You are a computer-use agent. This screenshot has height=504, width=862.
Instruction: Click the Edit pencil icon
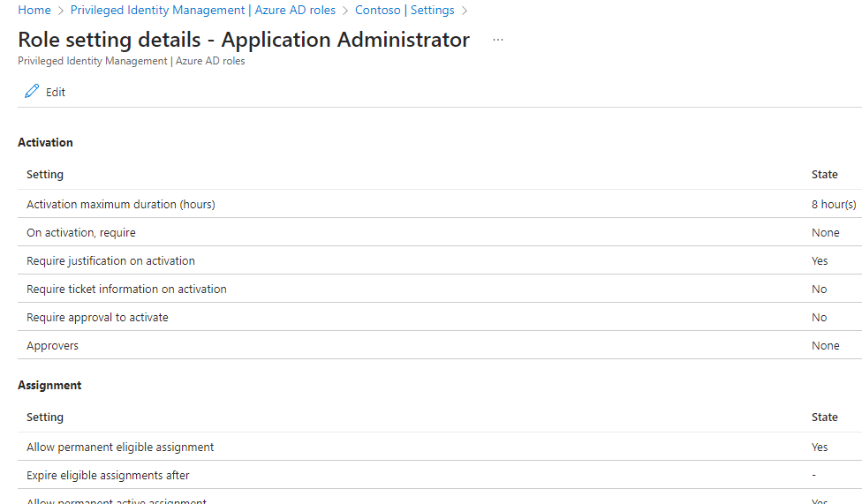32,91
